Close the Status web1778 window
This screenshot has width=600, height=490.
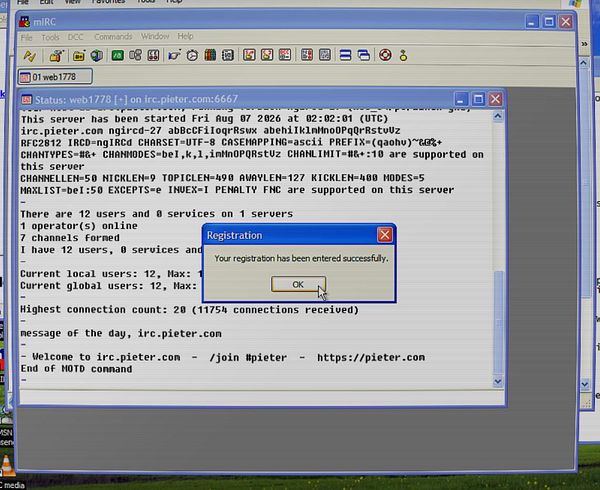click(x=495, y=99)
